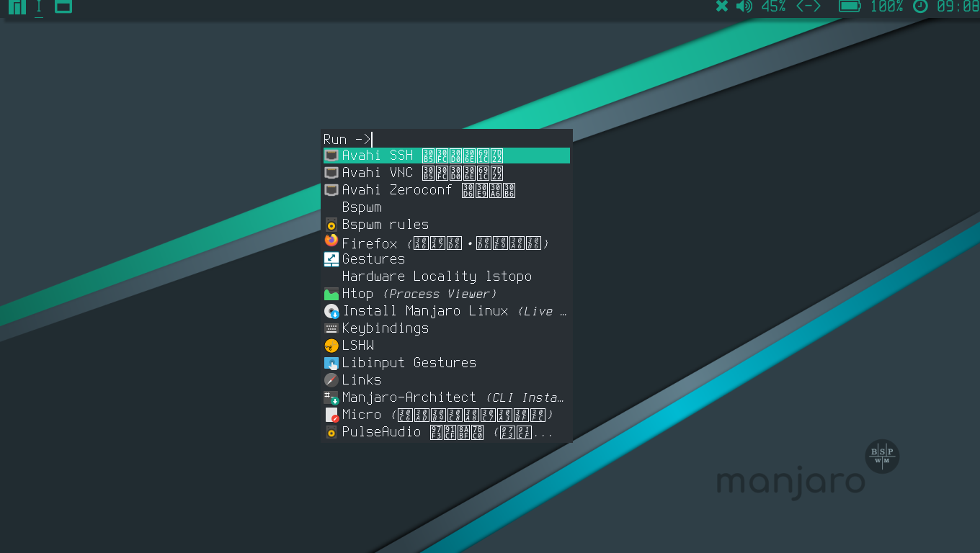Launch Firefox from the run list
The image size is (980, 553).
pyautogui.click(x=447, y=242)
